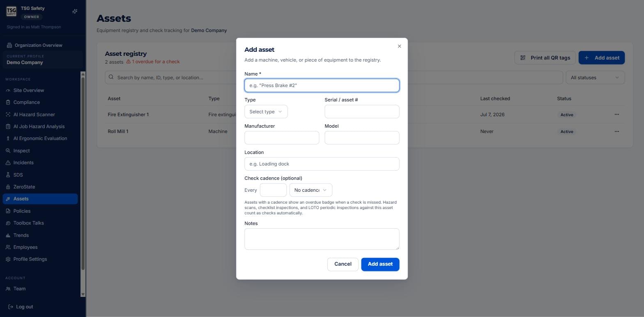Open the All statuses filter dropdown
The image size is (644, 317).
click(x=595, y=78)
